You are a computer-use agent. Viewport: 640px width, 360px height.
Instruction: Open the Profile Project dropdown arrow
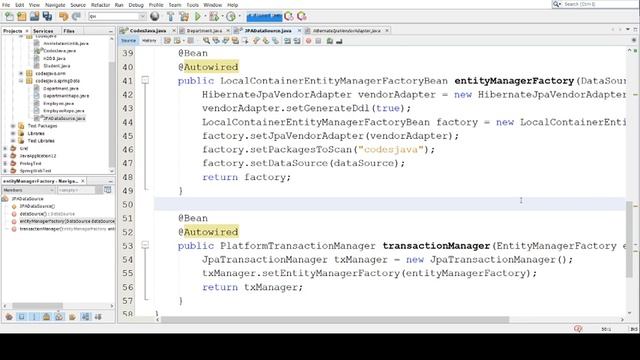pos(239,16)
